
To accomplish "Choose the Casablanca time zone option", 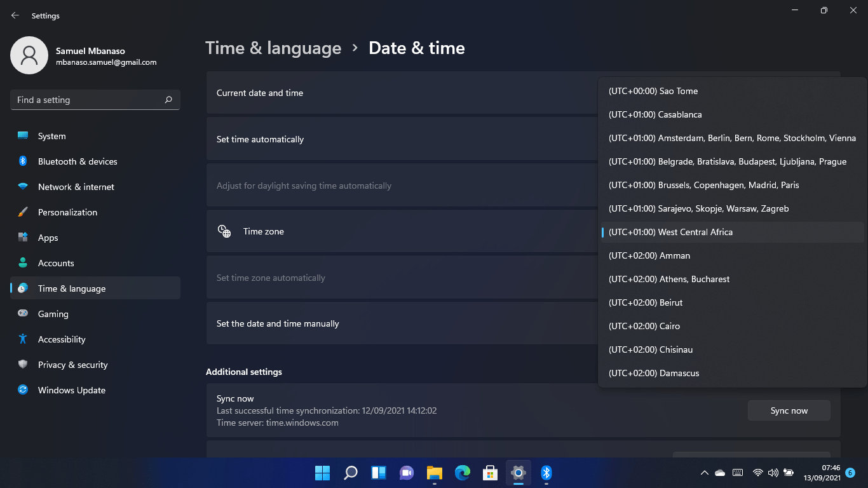I will (x=655, y=114).
